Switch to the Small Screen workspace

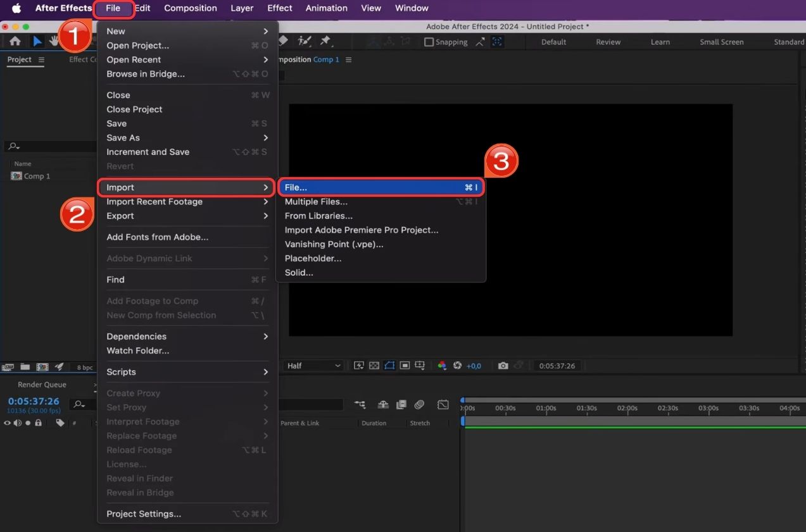point(721,42)
